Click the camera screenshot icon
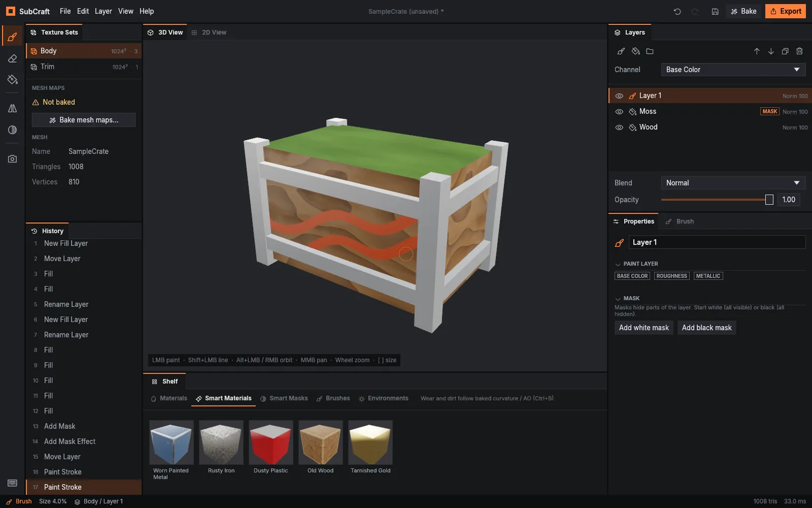The width and height of the screenshot is (812, 508). pos(13,159)
